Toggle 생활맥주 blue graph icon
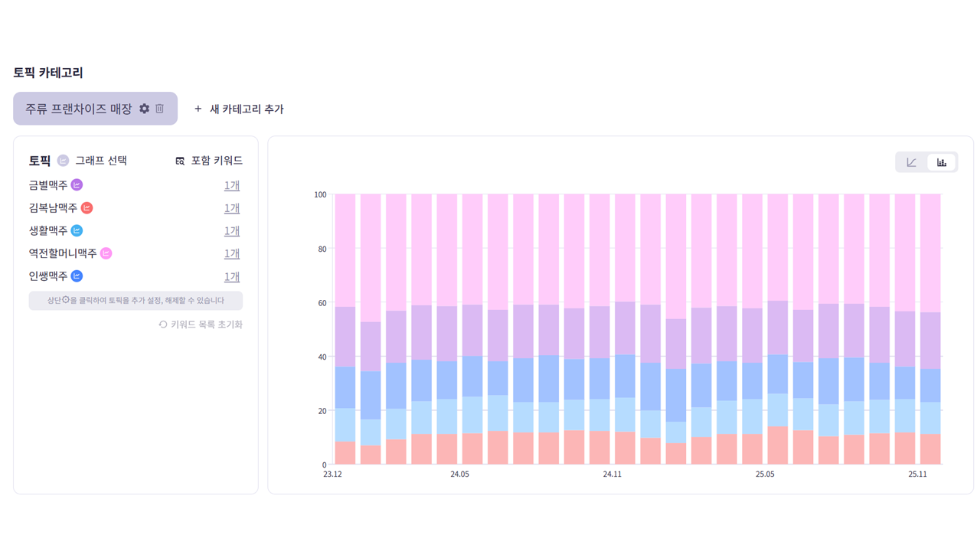This screenshot has height=551, width=980. click(77, 230)
